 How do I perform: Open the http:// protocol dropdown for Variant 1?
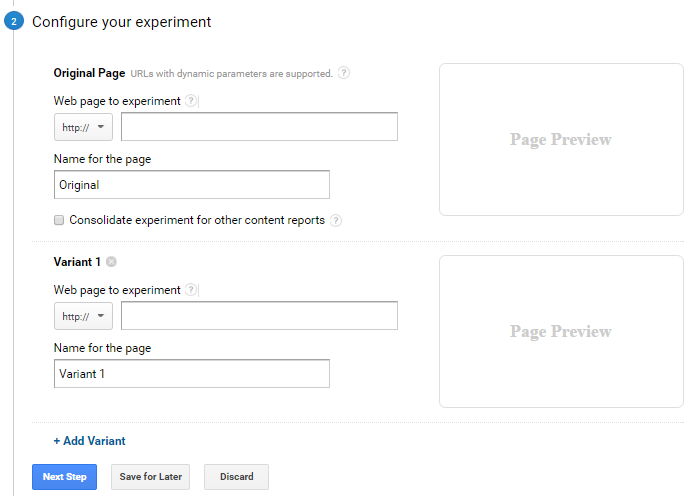coord(83,316)
